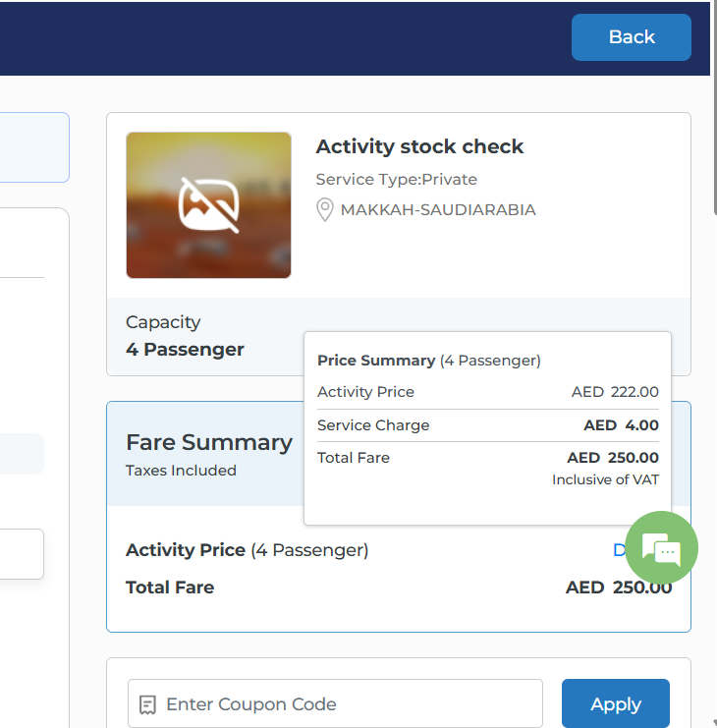Click Service Charge row in Price Summary
Image resolution: width=717 pixels, height=728 pixels.
(373, 425)
